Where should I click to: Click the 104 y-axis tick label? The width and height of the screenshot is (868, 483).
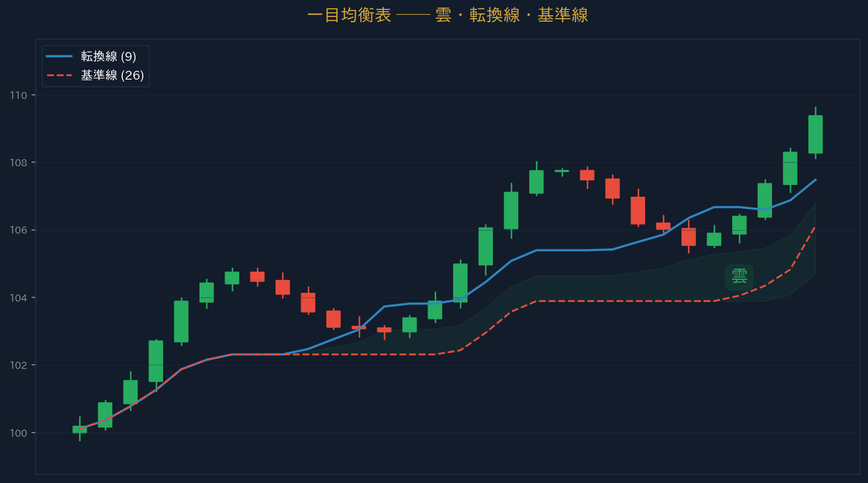tap(19, 298)
